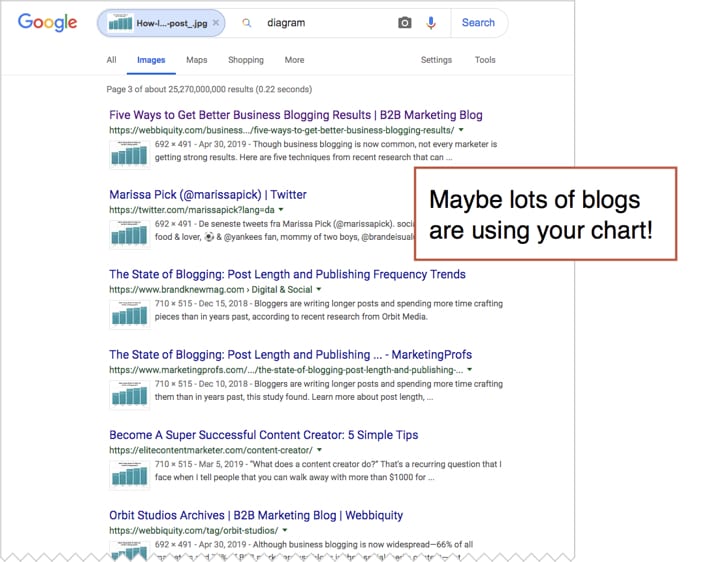
Task: Open the MarketingProfs State of Blogging link
Action: coord(290,355)
